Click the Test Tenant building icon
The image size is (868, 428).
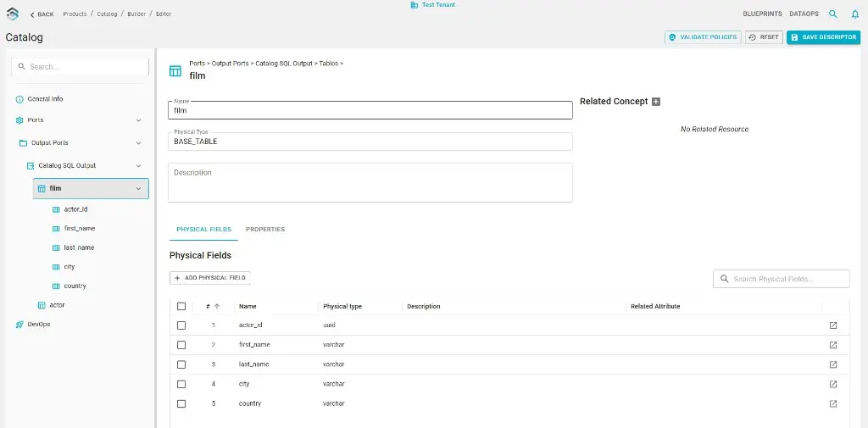(414, 5)
